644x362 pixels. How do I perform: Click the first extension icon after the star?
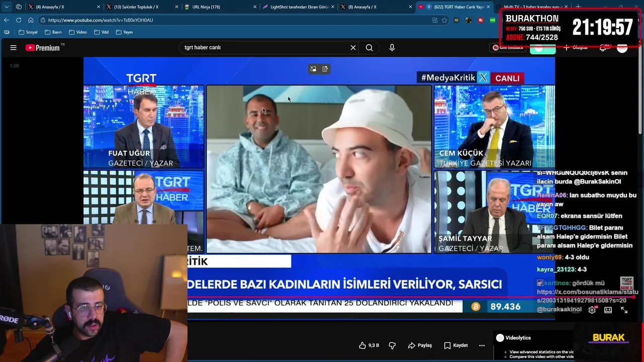coord(456,20)
